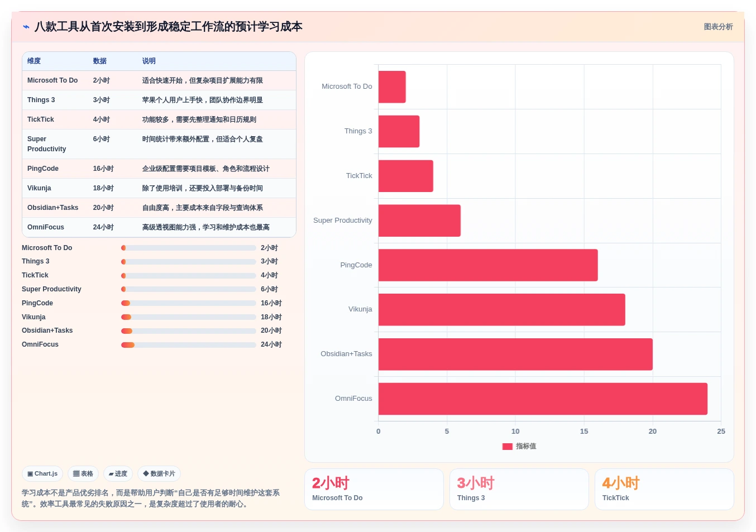Open the 3小时 Things 3 data card

pyautogui.click(x=519, y=489)
